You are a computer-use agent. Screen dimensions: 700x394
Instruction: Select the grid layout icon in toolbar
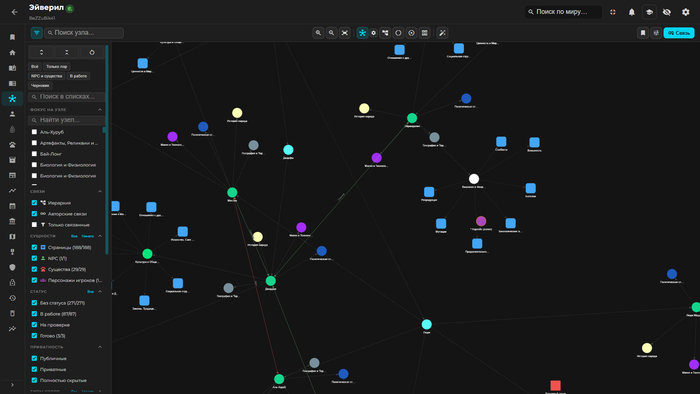(x=425, y=33)
